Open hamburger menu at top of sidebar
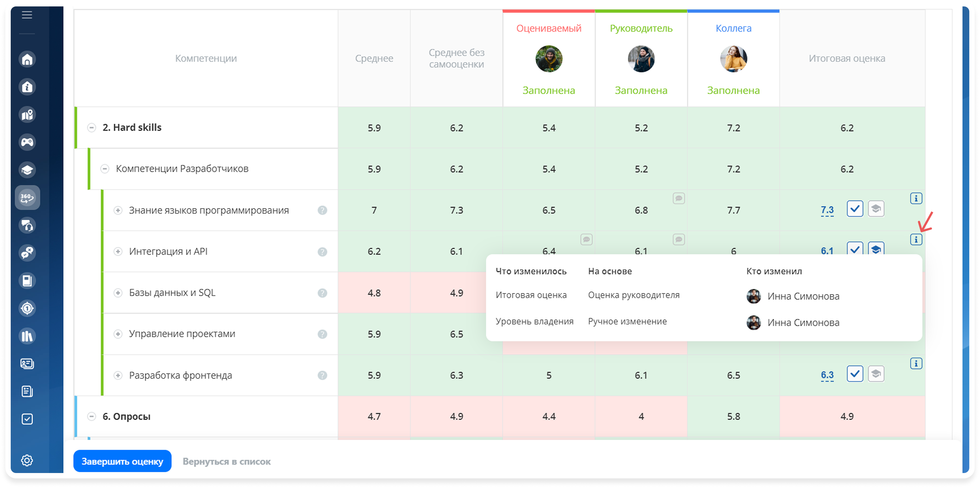The width and height of the screenshot is (980, 488). (x=27, y=15)
